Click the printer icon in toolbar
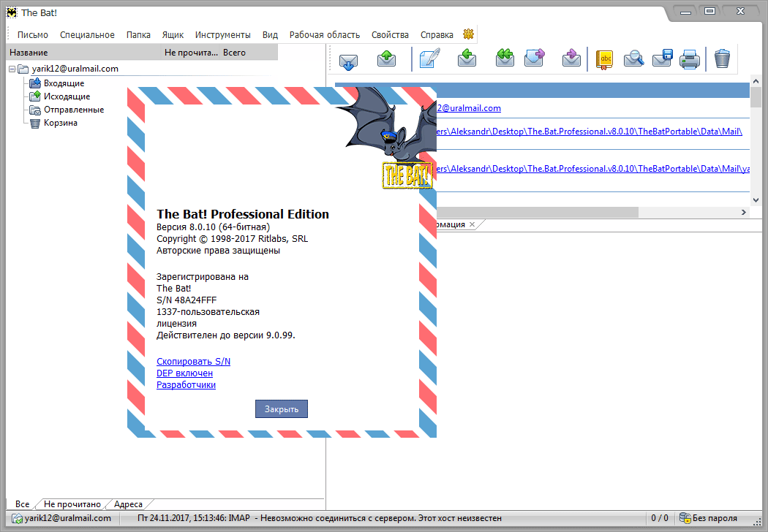The image size is (768, 532). (690, 60)
